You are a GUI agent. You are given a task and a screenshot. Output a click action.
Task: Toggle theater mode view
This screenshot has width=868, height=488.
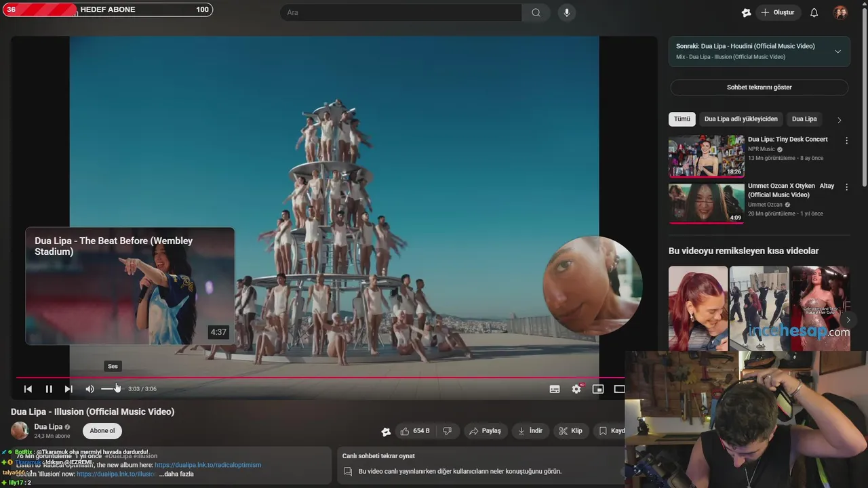[x=619, y=389]
